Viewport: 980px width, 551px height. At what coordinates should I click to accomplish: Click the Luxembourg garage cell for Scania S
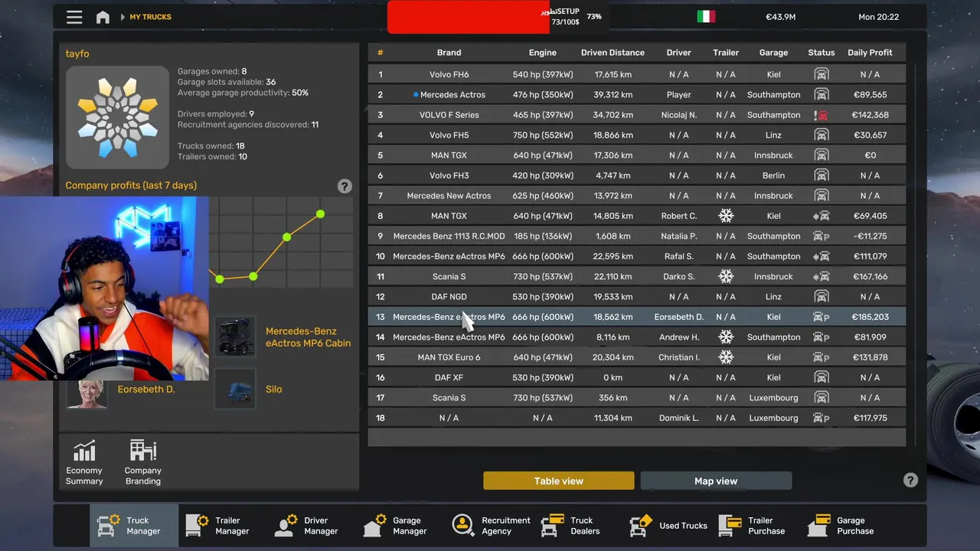tap(773, 398)
